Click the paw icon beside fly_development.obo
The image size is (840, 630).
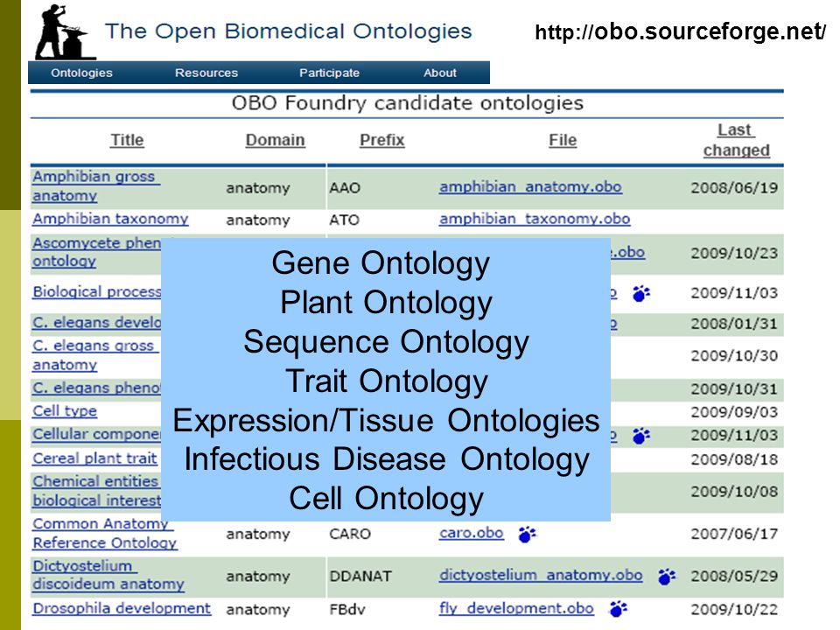(x=619, y=609)
